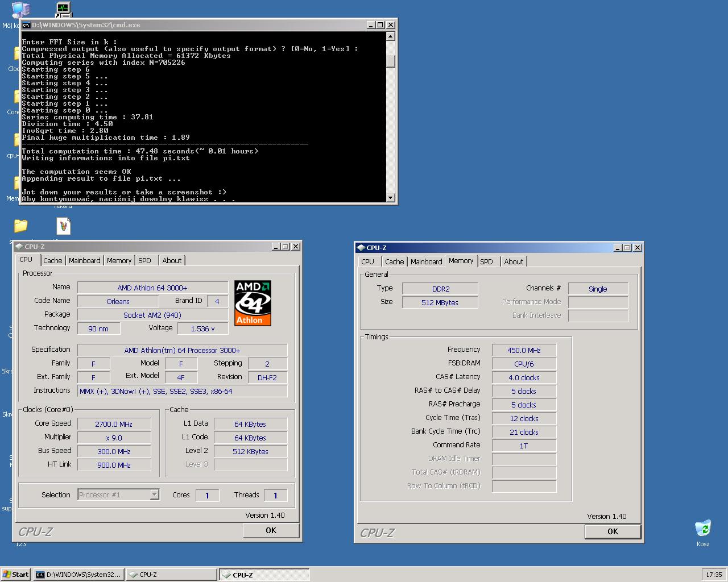The width and height of the screenshot is (728, 582).
Task: Click the title bar icon of the CPU tab CPU-Z window
Action: tap(19, 247)
